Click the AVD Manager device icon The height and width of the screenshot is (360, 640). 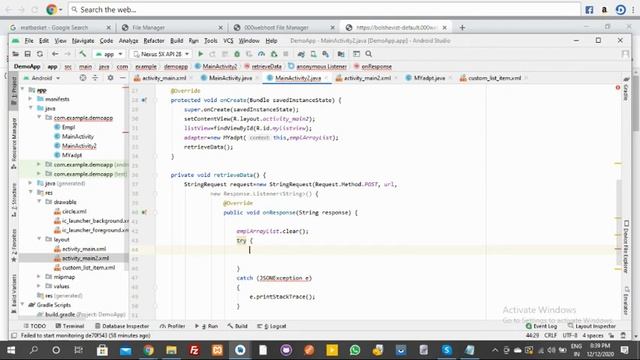[313, 54]
